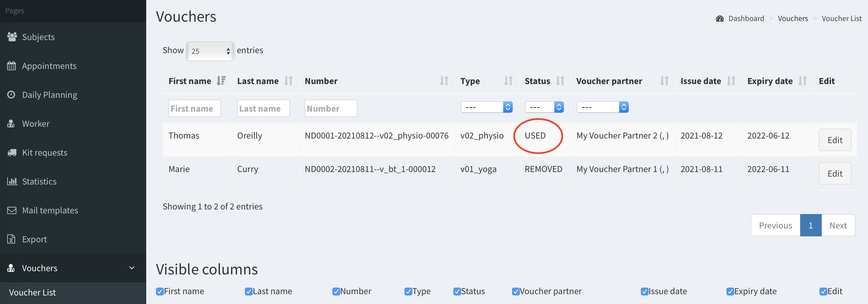Image resolution: width=868 pixels, height=304 pixels.
Task: Click the Dashboard breadcrumb link
Action: (x=746, y=19)
